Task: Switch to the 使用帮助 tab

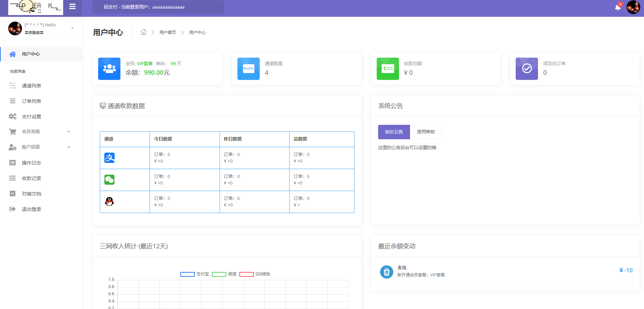Action: tap(426, 132)
